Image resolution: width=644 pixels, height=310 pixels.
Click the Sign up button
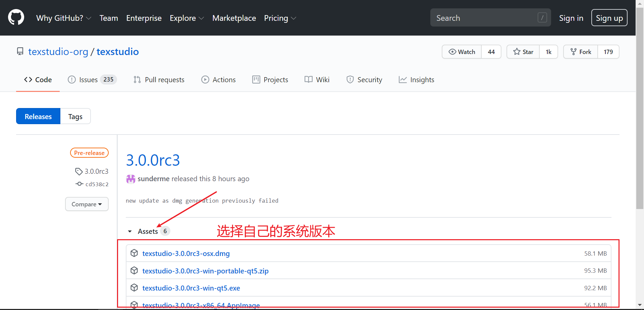click(x=609, y=18)
